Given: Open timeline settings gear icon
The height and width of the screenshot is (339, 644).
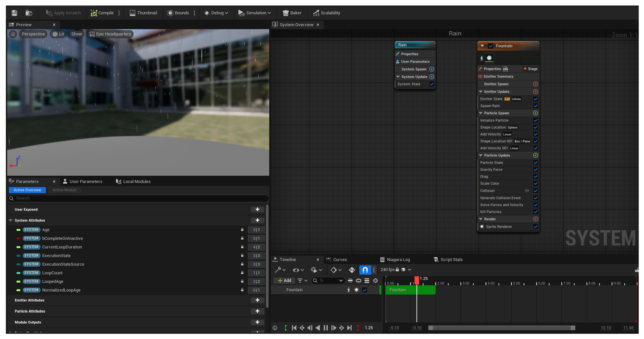Looking at the screenshot, I should [375, 280].
